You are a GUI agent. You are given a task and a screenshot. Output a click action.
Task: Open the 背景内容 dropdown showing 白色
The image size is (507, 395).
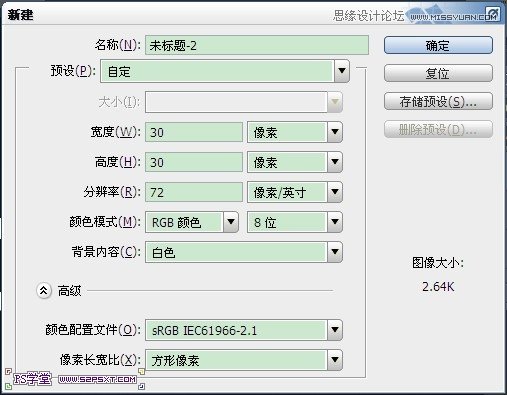pyautogui.click(x=244, y=252)
